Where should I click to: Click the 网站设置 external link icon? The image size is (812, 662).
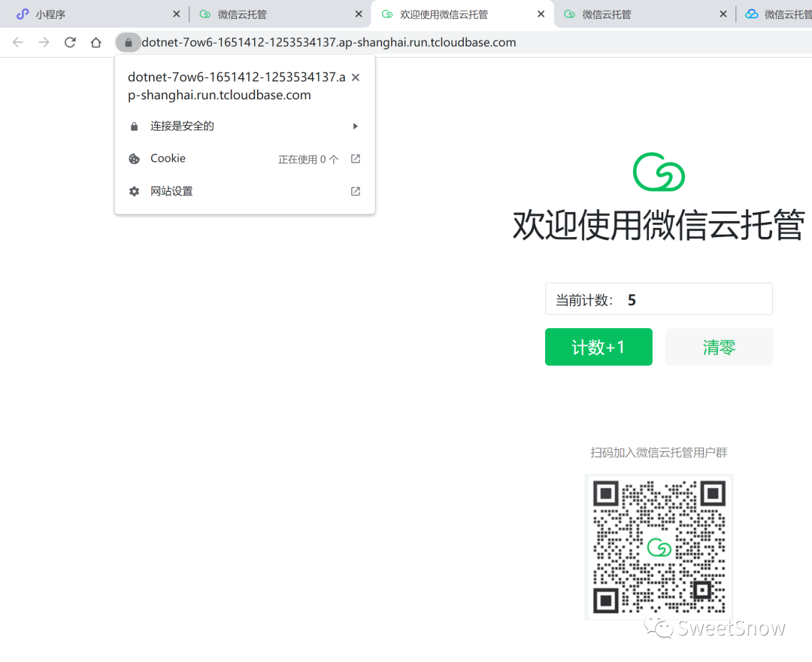(355, 192)
